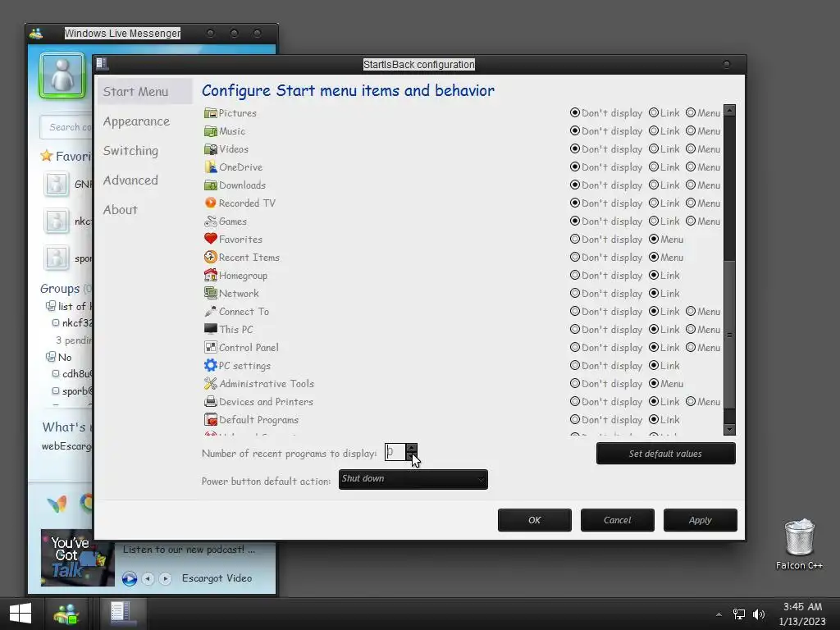The image size is (840, 630).
Task: Click scrollbar down arrow in items list
Action: (729, 429)
